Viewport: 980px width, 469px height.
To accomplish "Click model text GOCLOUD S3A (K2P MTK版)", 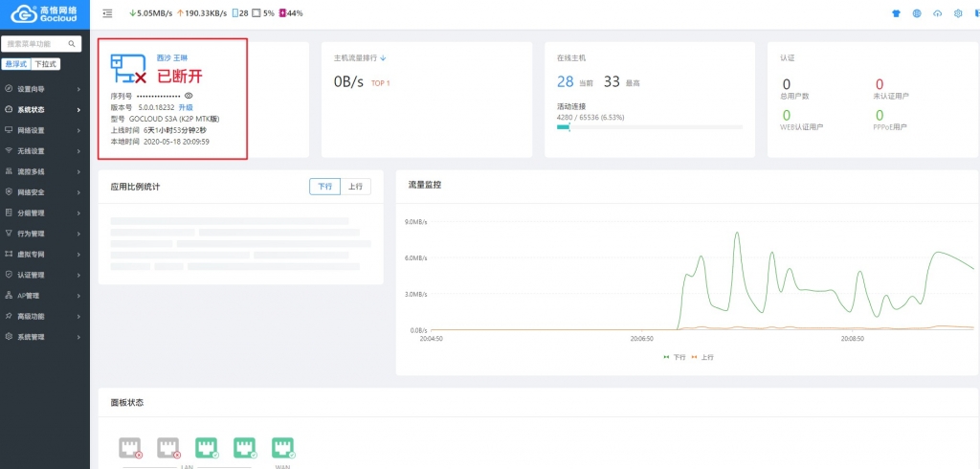I will (x=174, y=119).
